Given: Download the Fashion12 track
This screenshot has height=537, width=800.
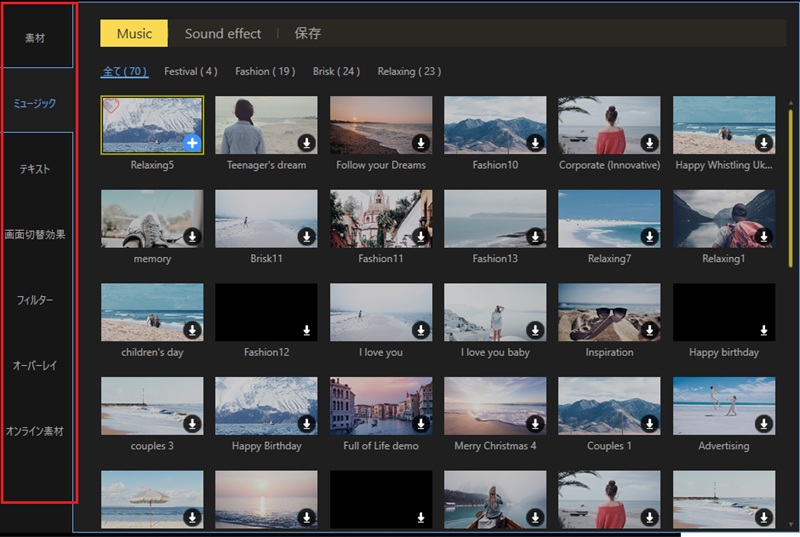Looking at the screenshot, I should pyautogui.click(x=307, y=330).
